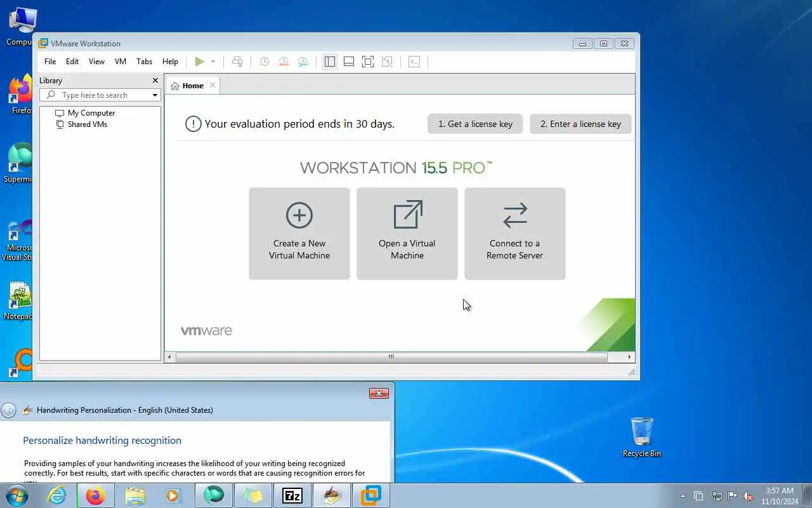Click the green orb app taskbar icon

click(214, 495)
